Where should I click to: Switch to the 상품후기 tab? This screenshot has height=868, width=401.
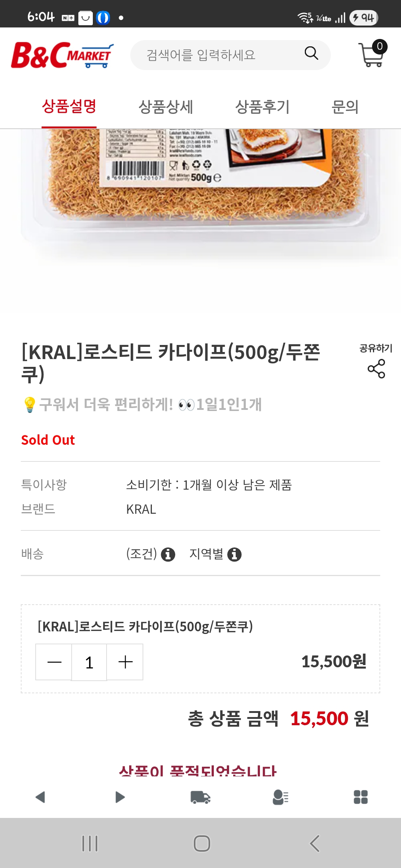pyautogui.click(x=262, y=107)
